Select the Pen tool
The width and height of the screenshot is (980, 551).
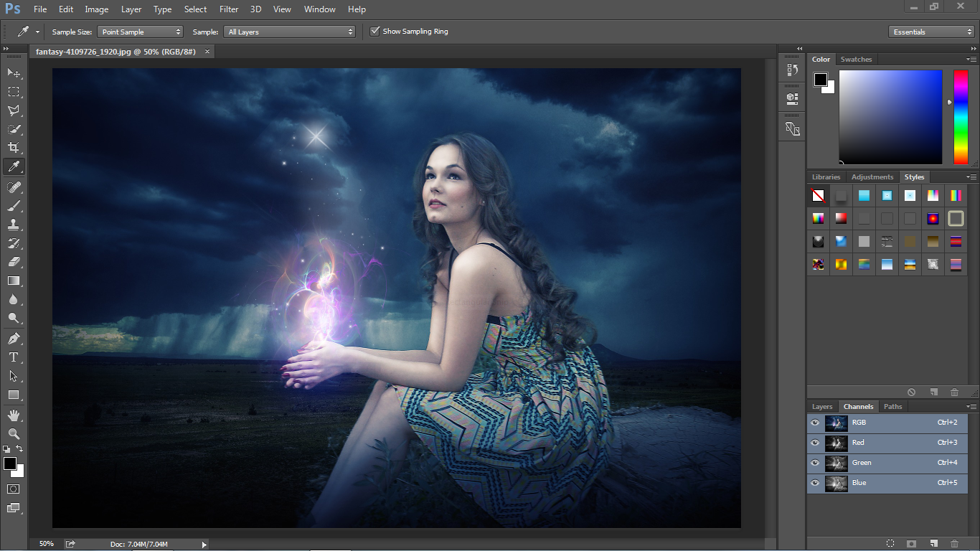(x=14, y=339)
